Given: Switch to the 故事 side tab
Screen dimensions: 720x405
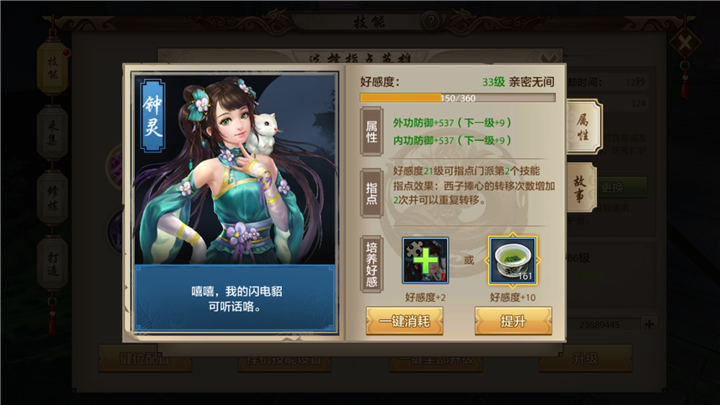Looking at the screenshot, I should pyautogui.click(x=581, y=188).
